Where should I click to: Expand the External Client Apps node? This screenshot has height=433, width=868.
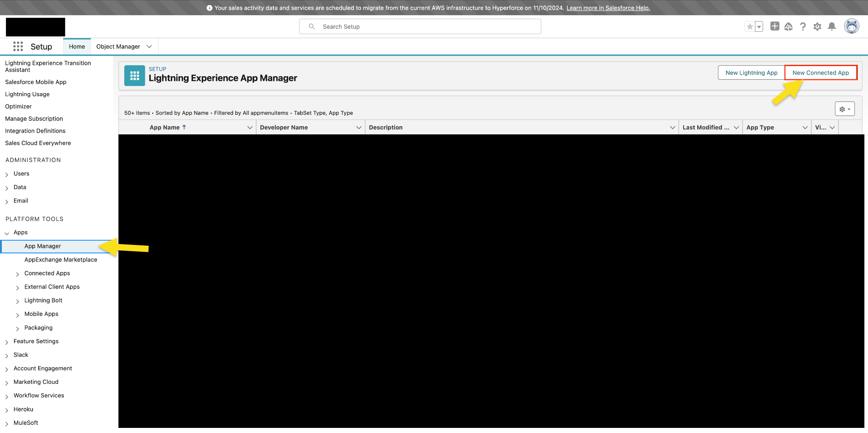click(17, 287)
